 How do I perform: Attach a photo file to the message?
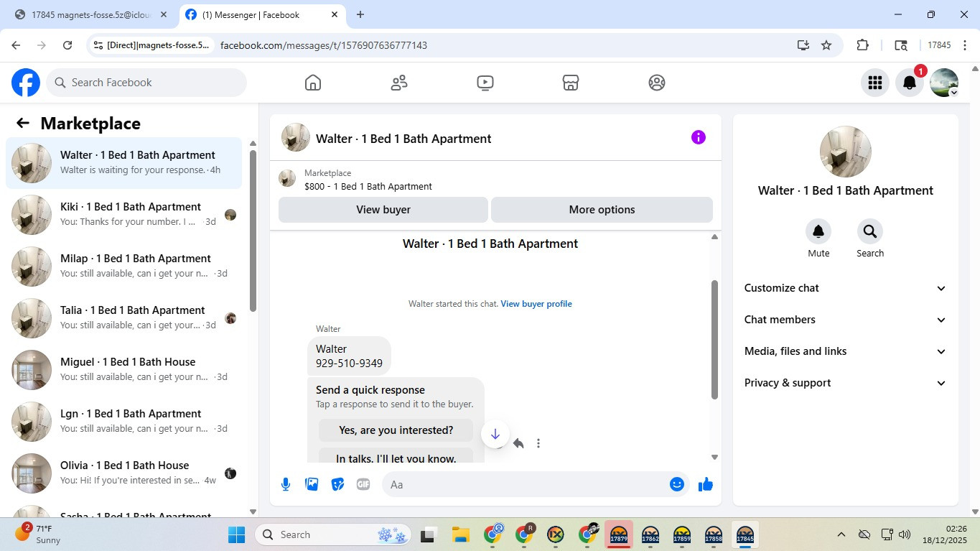[312, 484]
